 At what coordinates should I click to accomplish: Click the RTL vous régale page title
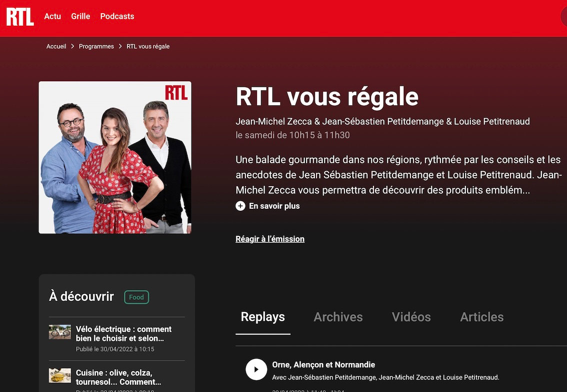tap(327, 97)
